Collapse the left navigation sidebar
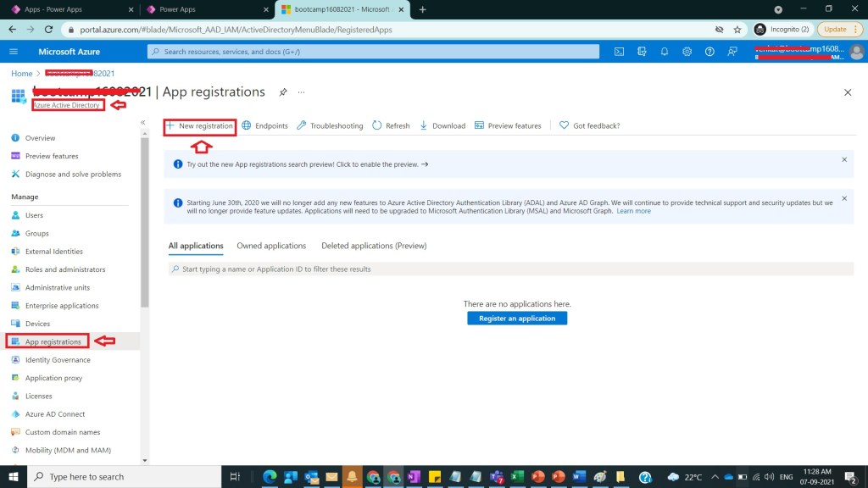The width and height of the screenshot is (868, 488). click(x=142, y=123)
